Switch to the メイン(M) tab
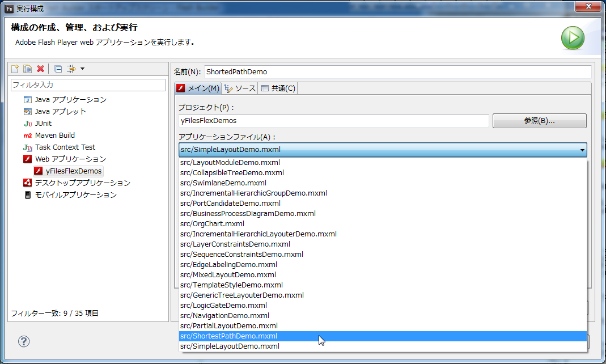The image size is (606, 364). click(198, 88)
